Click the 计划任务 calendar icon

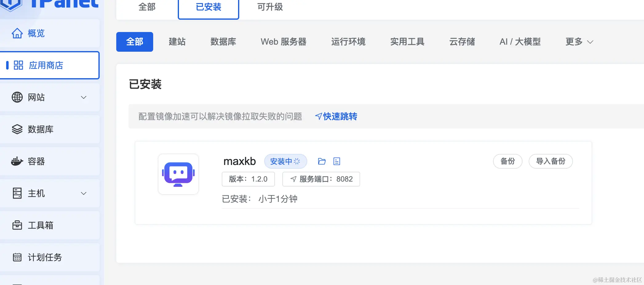(x=17, y=257)
